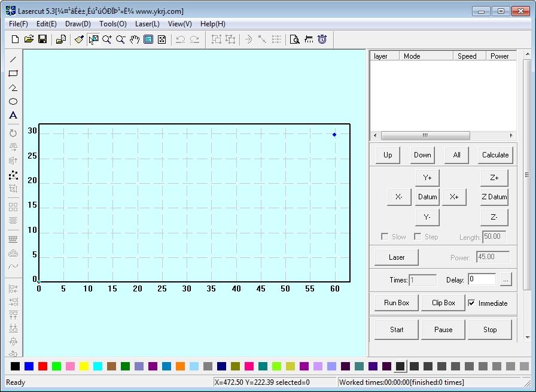The width and height of the screenshot is (536, 392).
Task: Open the Draw menu
Action: pyautogui.click(x=80, y=24)
